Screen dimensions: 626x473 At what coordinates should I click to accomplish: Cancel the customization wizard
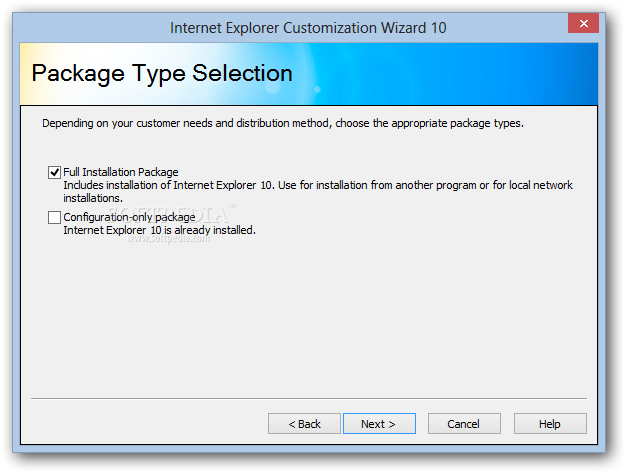coord(464,424)
